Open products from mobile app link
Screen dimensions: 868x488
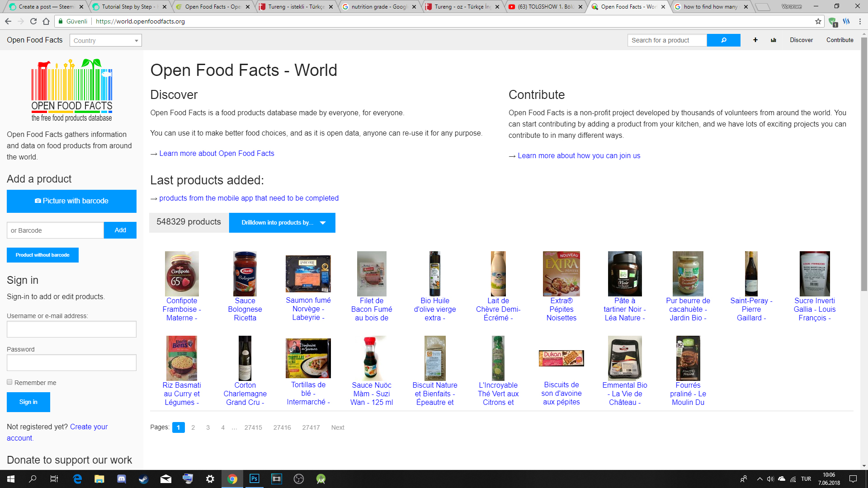pyautogui.click(x=249, y=198)
